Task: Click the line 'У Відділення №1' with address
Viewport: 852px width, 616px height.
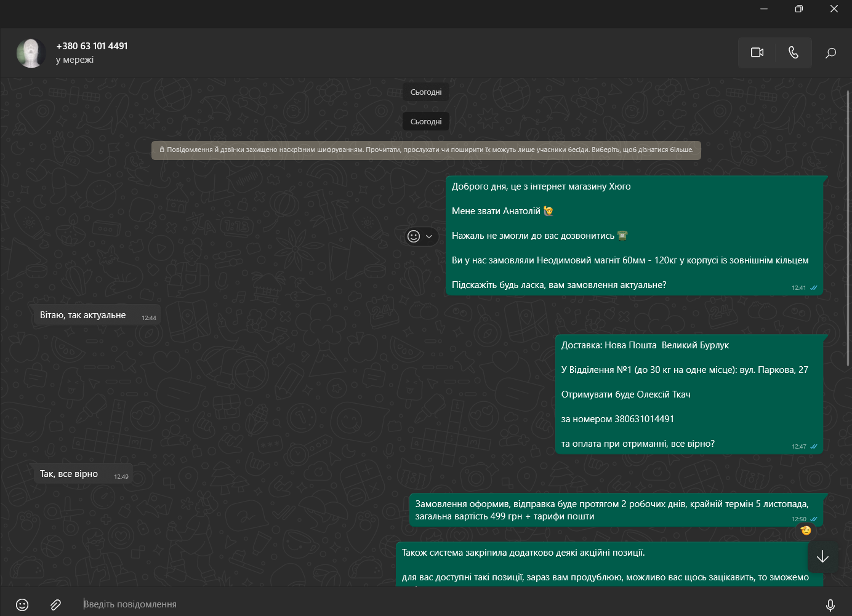Action: click(x=685, y=370)
